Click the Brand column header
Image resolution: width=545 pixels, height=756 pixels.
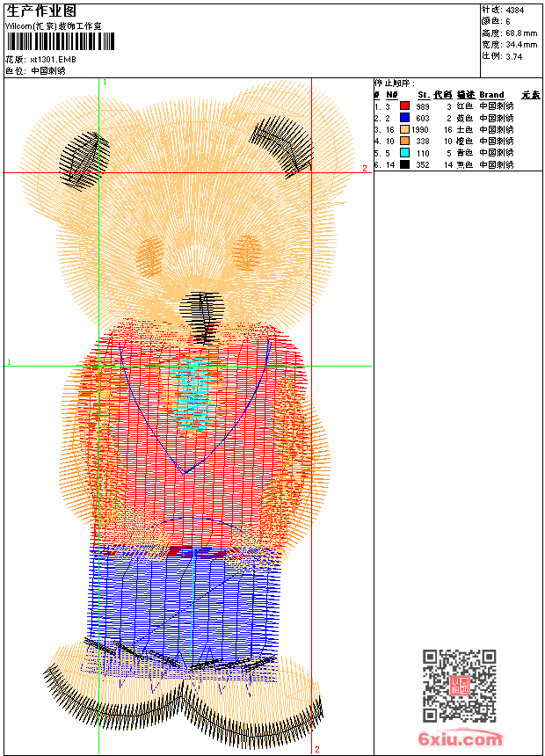491,94
